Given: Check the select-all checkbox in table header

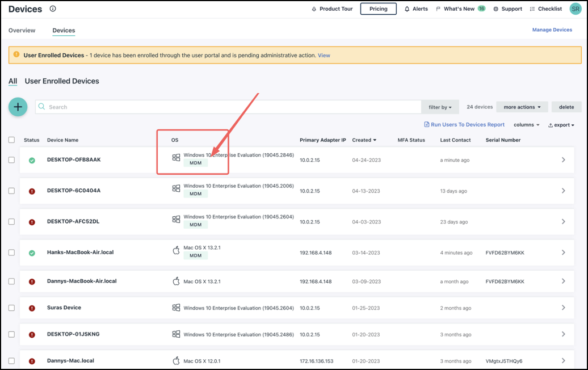Looking at the screenshot, I should click(11, 140).
